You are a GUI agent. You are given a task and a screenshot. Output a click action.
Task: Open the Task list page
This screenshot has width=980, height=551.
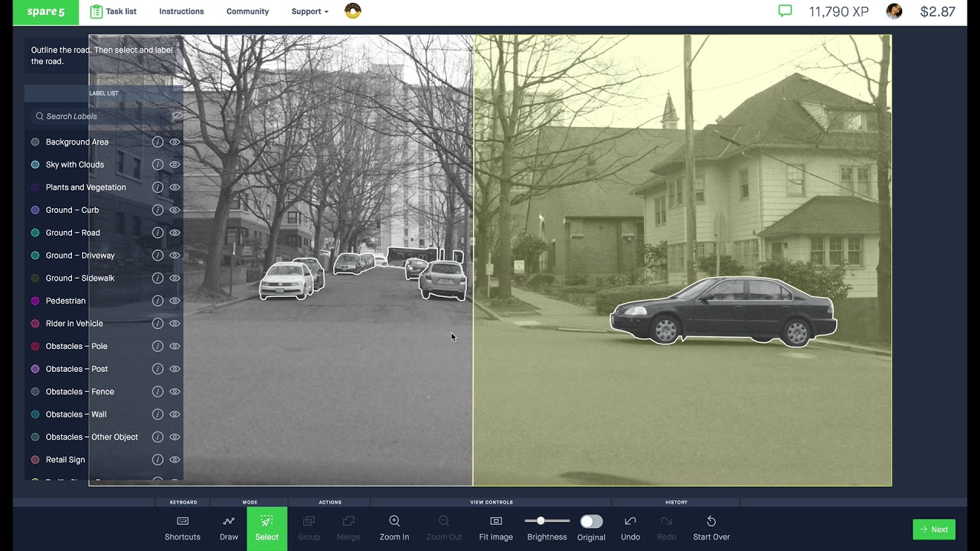[113, 11]
